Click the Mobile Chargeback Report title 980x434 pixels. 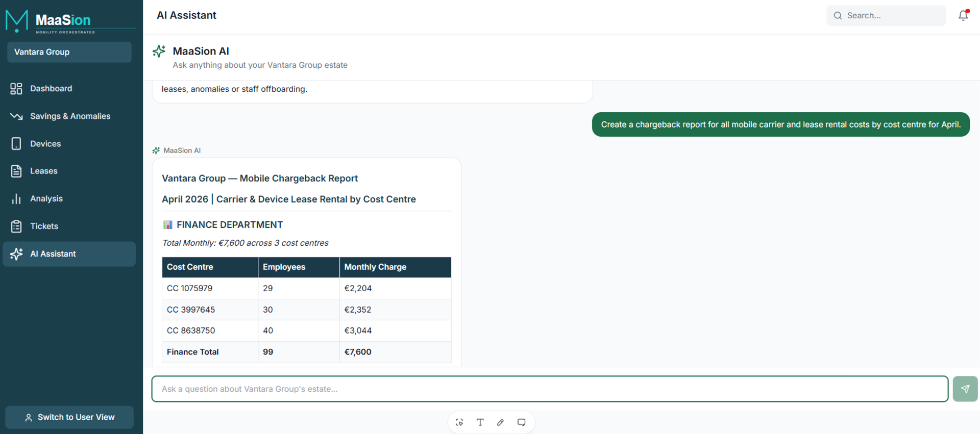pyautogui.click(x=260, y=178)
